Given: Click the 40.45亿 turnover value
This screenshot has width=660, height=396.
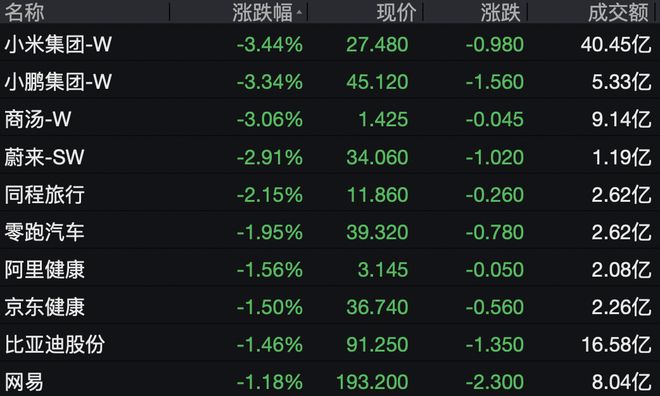Looking at the screenshot, I should tap(616, 44).
